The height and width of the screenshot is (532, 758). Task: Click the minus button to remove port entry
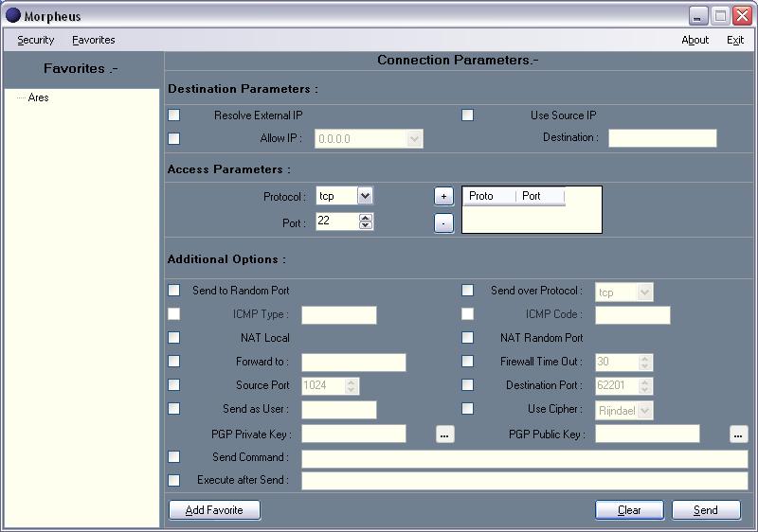pos(443,223)
